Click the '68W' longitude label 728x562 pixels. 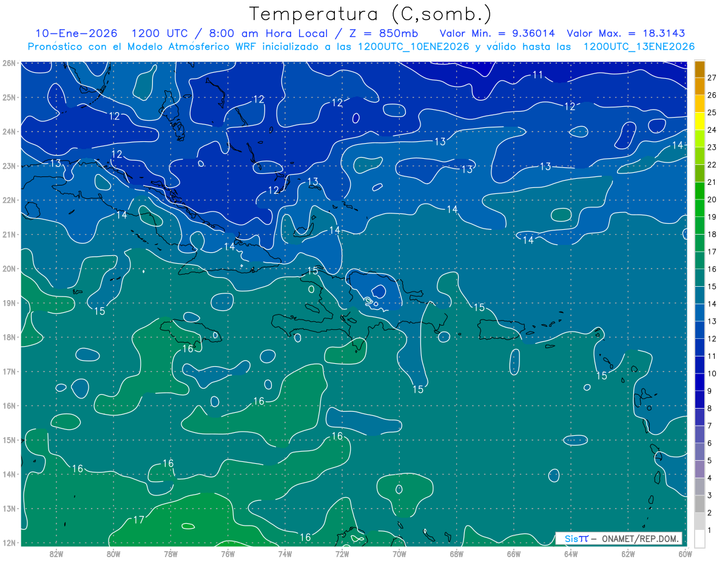point(456,554)
